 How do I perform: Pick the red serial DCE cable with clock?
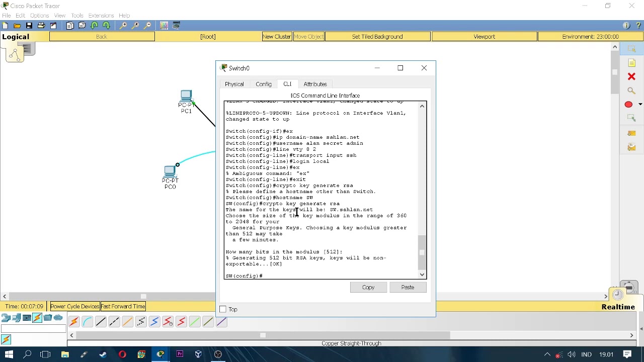tap(168, 322)
